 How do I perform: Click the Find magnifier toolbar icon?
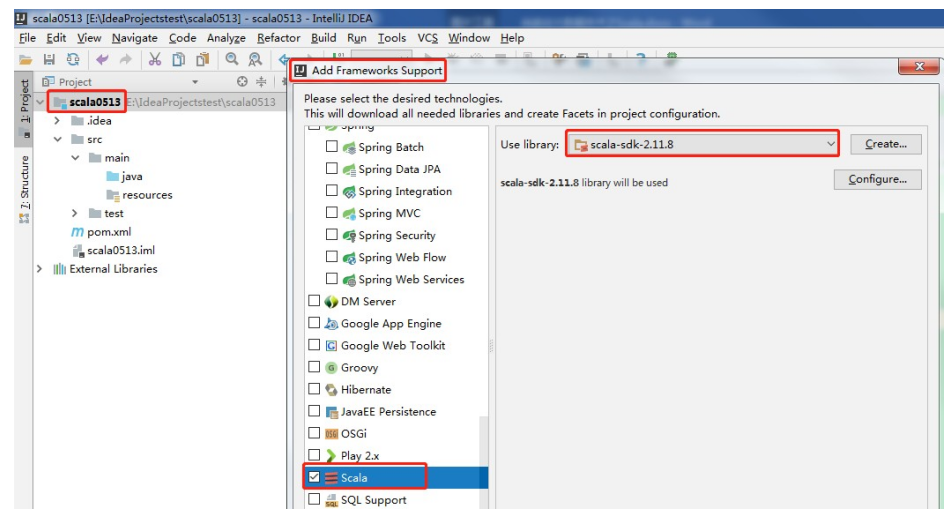231,59
